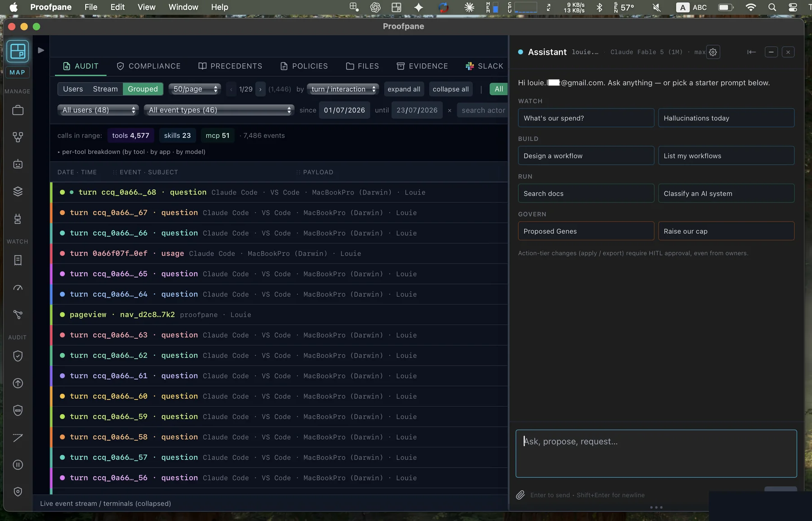812x521 pixels.
Task: Click the play triangle to expand sidebar
Action: [41, 50]
